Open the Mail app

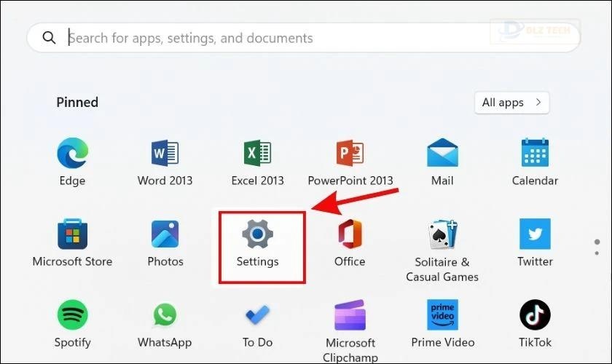[x=442, y=154]
